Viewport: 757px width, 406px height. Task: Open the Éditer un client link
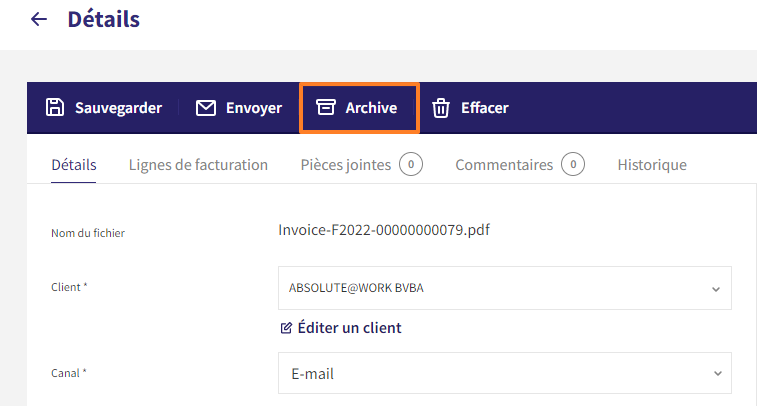(x=350, y=328)
